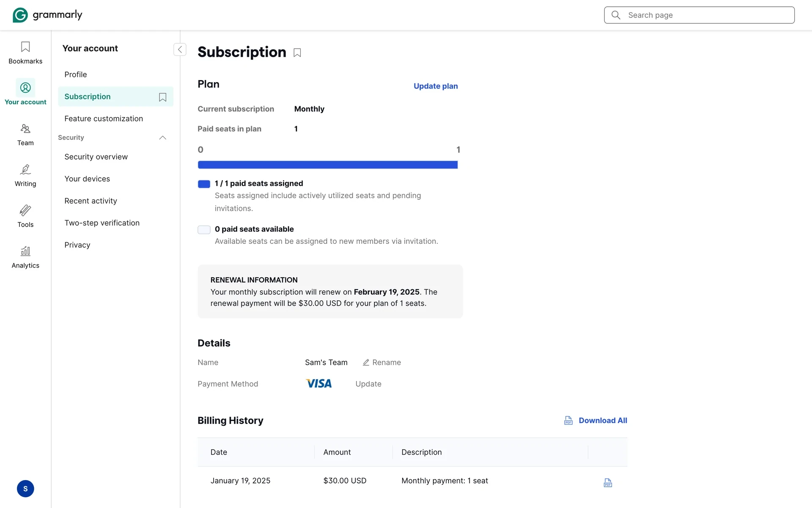Click the blue assigned seats swatch
812x508 pixels.
204,184
